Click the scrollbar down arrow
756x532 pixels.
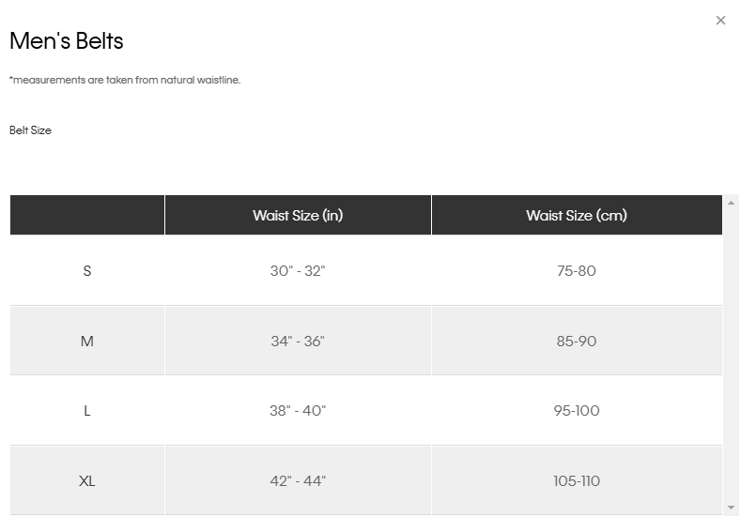[732, 508]
